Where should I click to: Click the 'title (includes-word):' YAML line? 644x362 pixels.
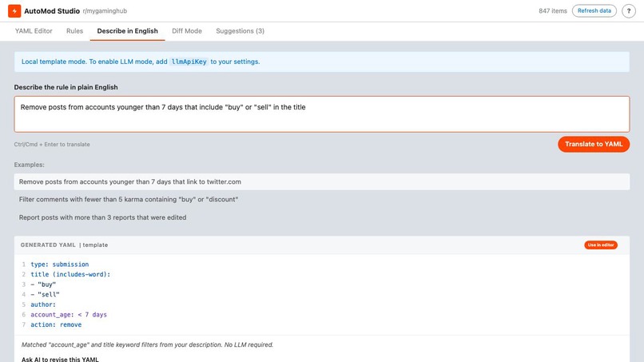(70, 274)
